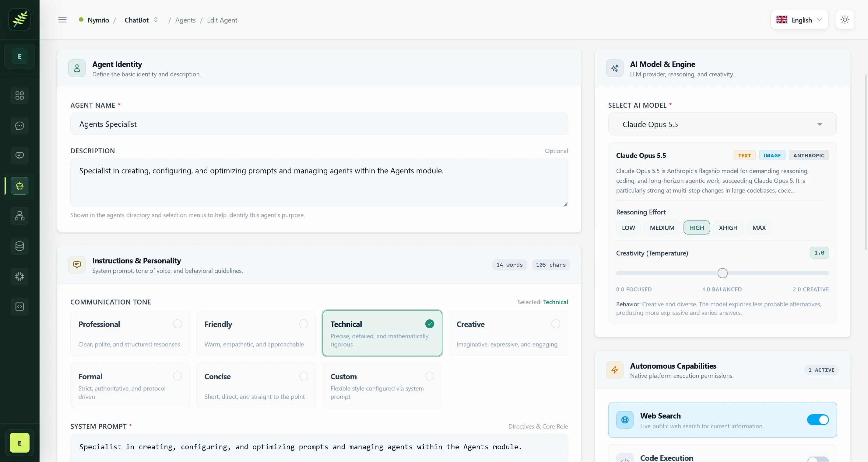
Task: Select the Formal communication tone
Action: pyautogui.click(x=130, y=386)
